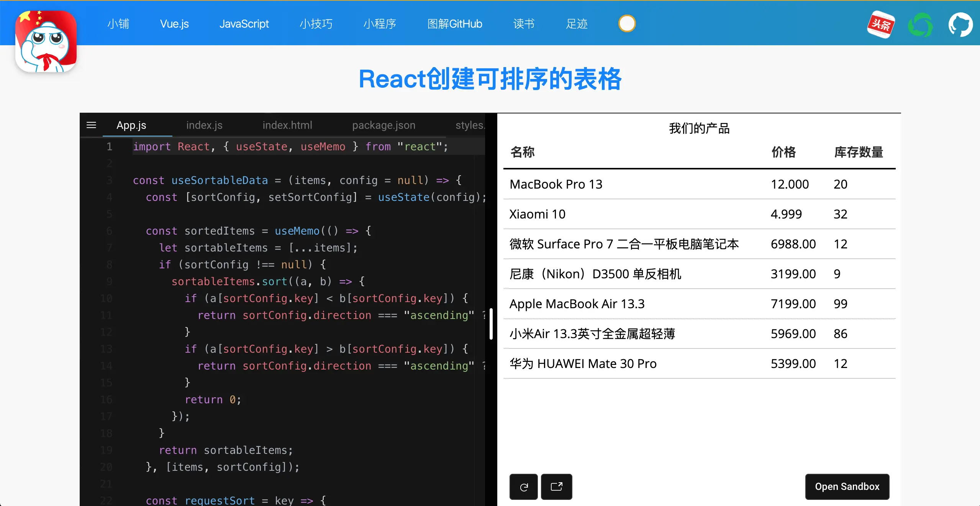Viewport: 980px width, 506px height.
Task: Click the cartoon mascot site logo
Action: click(x=46, y=41)
